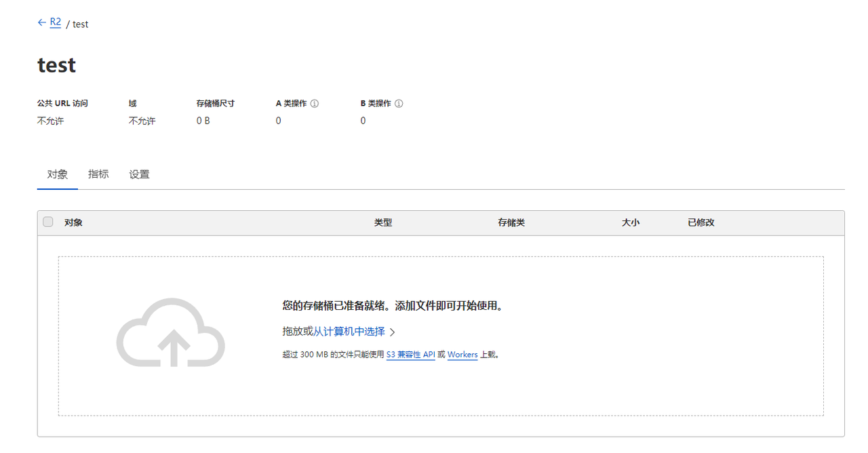Click the Workers link

tap(462, 354)
